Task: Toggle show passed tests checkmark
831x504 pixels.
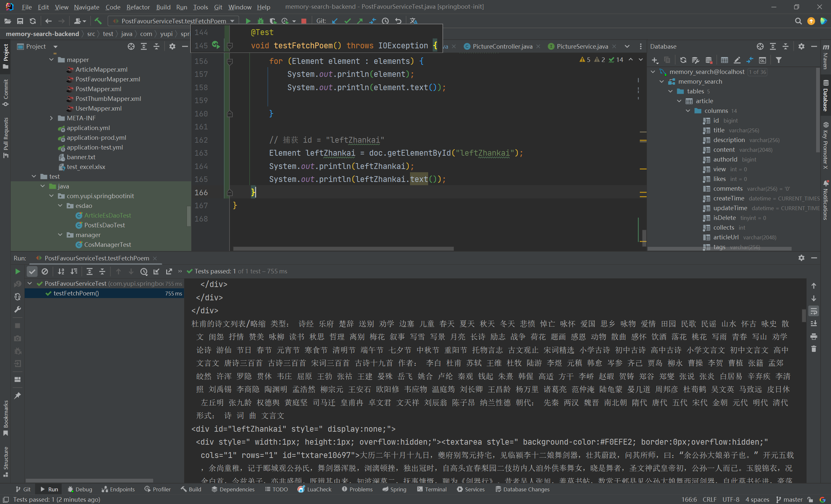Action: 32,271
